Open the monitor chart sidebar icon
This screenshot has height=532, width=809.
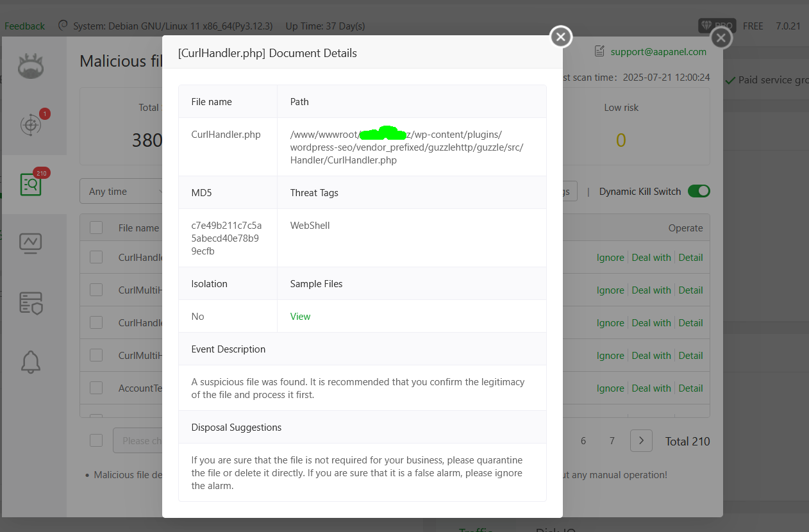pyautogui.click(x=31, y=243)
